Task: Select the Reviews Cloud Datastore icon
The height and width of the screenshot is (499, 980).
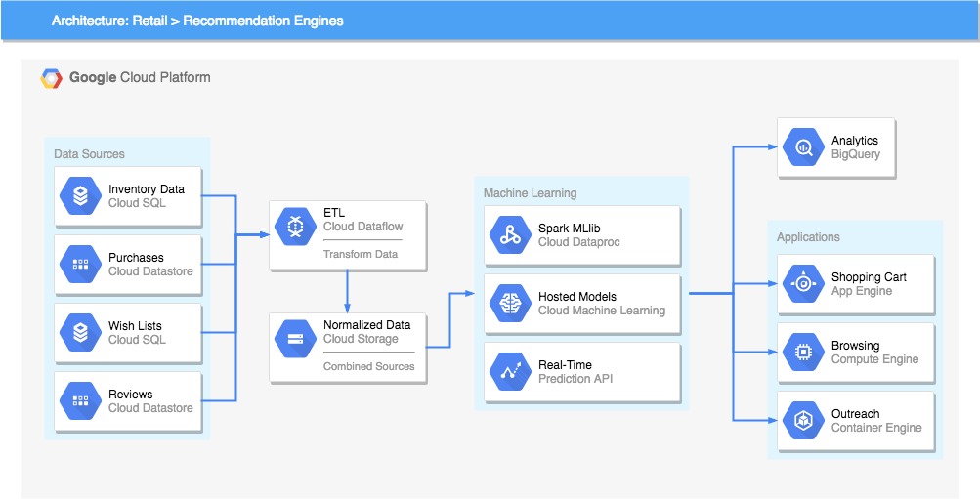Action: 81,401
